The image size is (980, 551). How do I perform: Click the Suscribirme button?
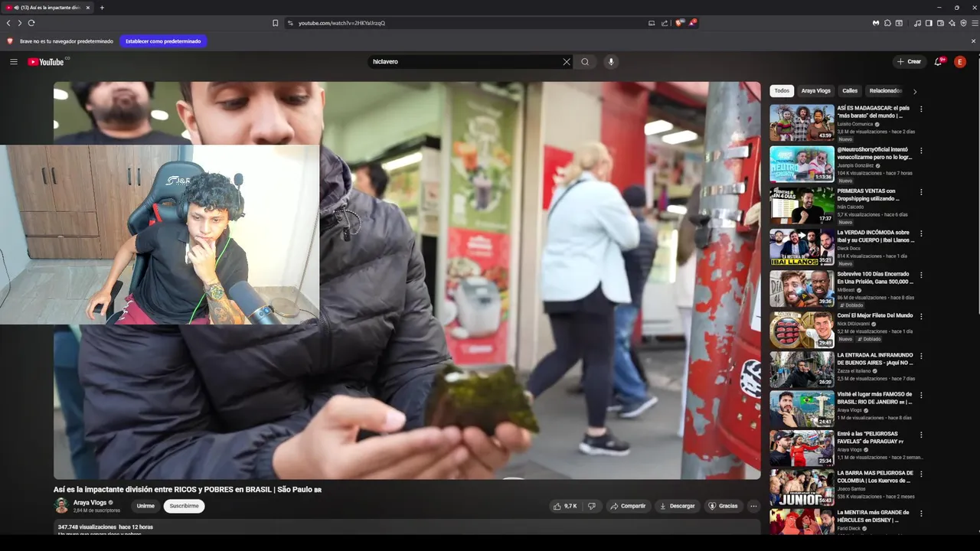[184, 506]
